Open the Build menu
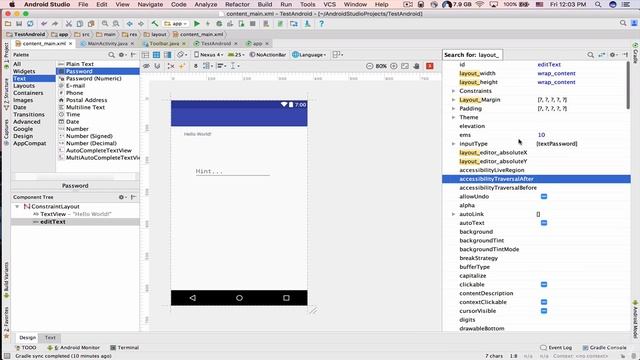Image resolution: width=640 pixels, height=360 pixels. (x=264, y=4)
